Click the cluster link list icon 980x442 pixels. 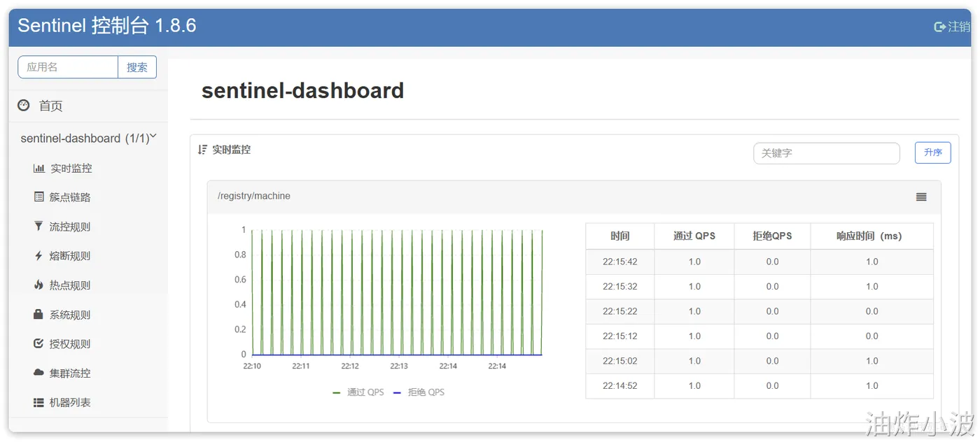pyautogui.click(x=39, y=197)
